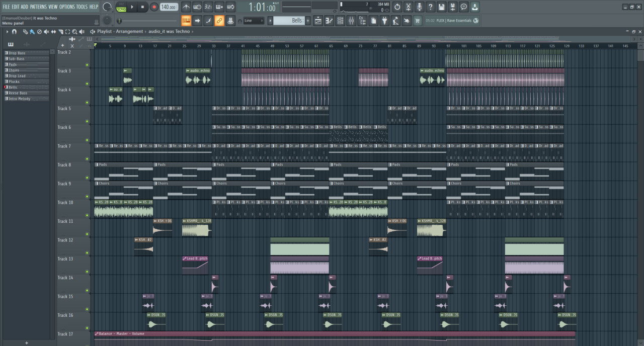Select the Playback speaker tool

[82, 32]
